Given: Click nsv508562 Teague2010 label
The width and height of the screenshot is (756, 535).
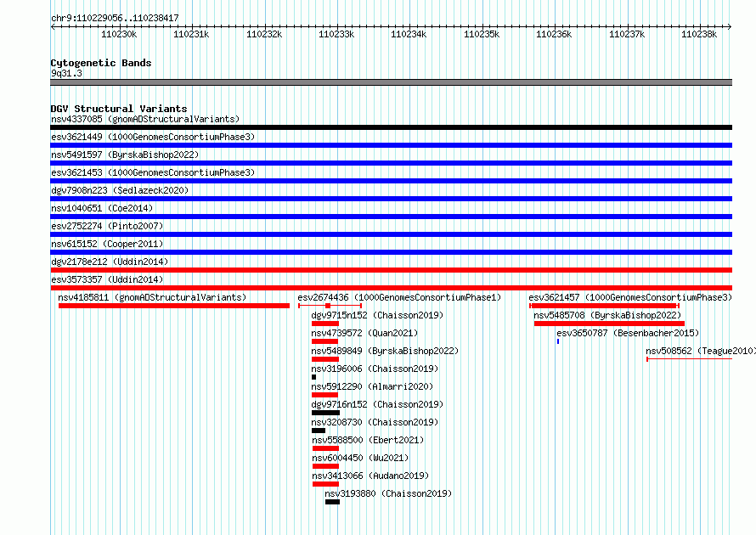Looking at the screenshot, I should pos(701,351).
